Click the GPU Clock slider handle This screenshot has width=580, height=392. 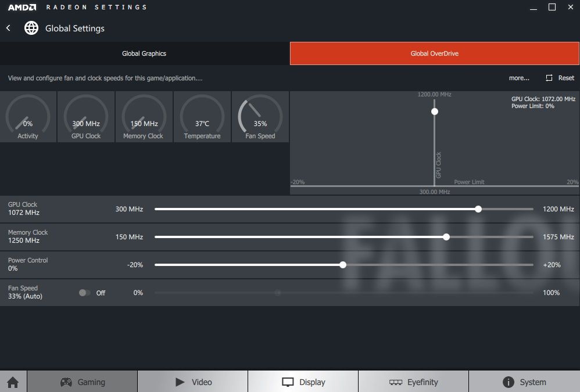click(478, 209)
